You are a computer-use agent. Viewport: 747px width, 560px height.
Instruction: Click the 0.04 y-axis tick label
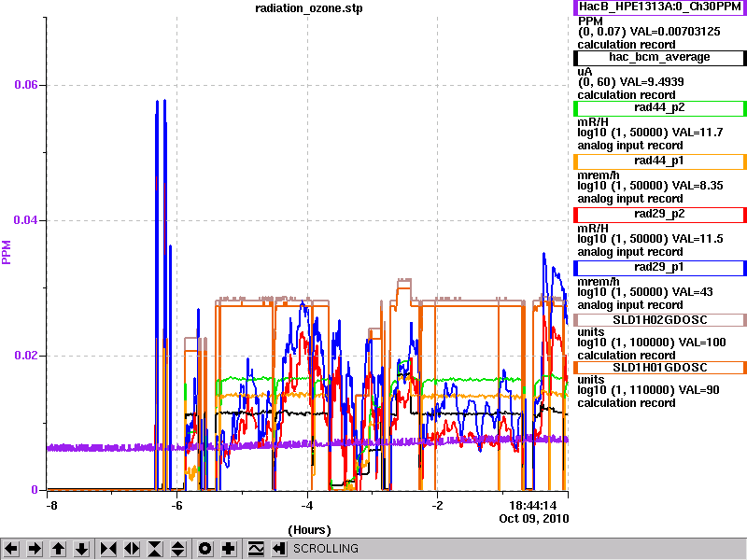click(x=26, y=220)
